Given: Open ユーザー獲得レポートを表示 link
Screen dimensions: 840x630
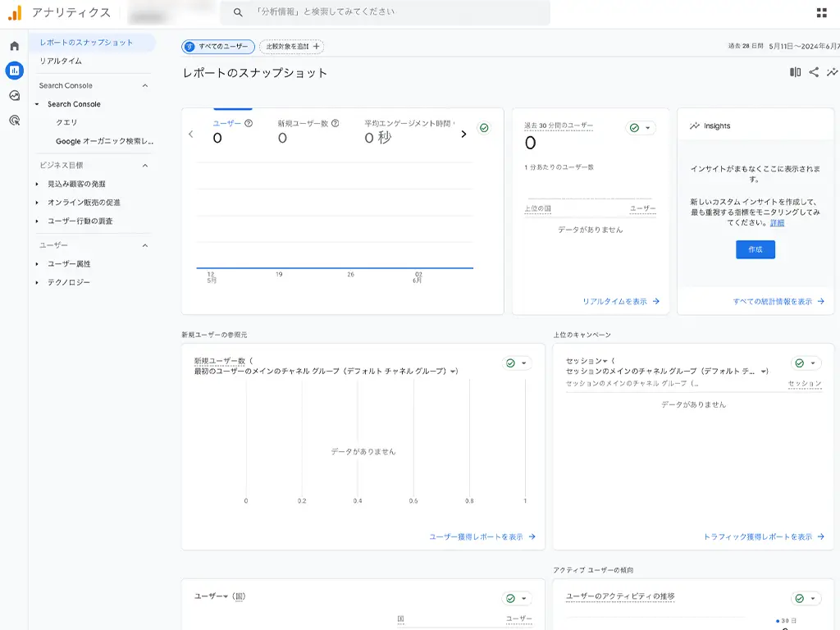Looking at the screenshot, I should tap(482, 536).
